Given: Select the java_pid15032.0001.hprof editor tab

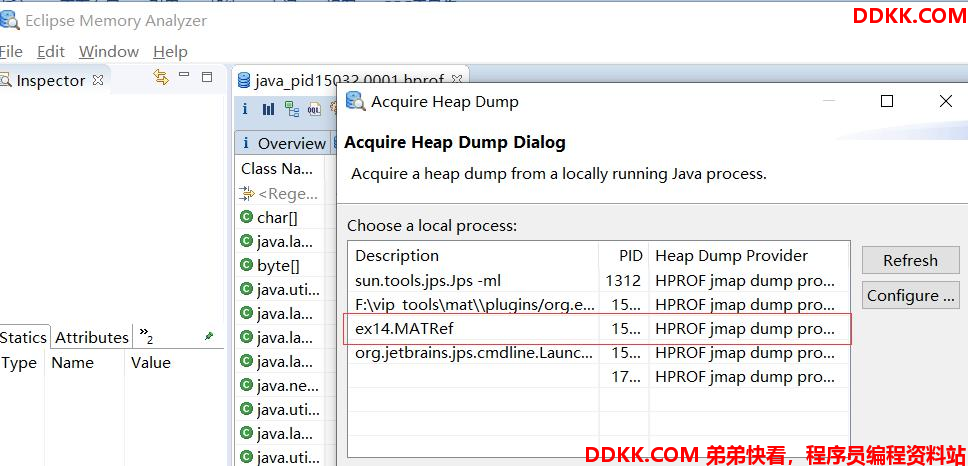Looking at the screenshot, I should click(349, 81).
